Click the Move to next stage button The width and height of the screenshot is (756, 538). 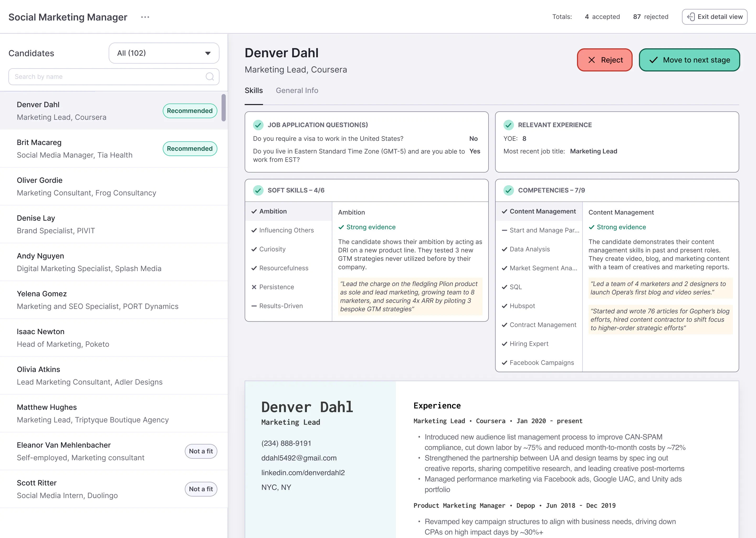click(x=689, y=60)
